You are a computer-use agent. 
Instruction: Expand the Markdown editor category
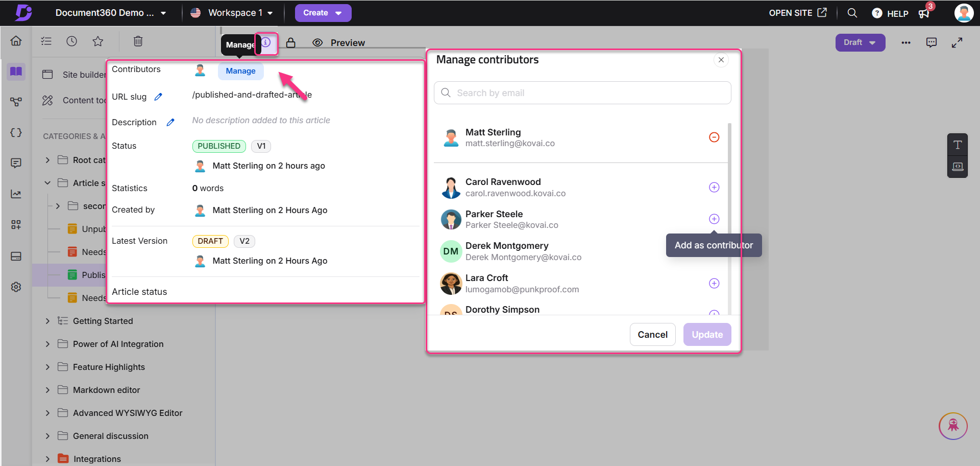tap(47, 390)
